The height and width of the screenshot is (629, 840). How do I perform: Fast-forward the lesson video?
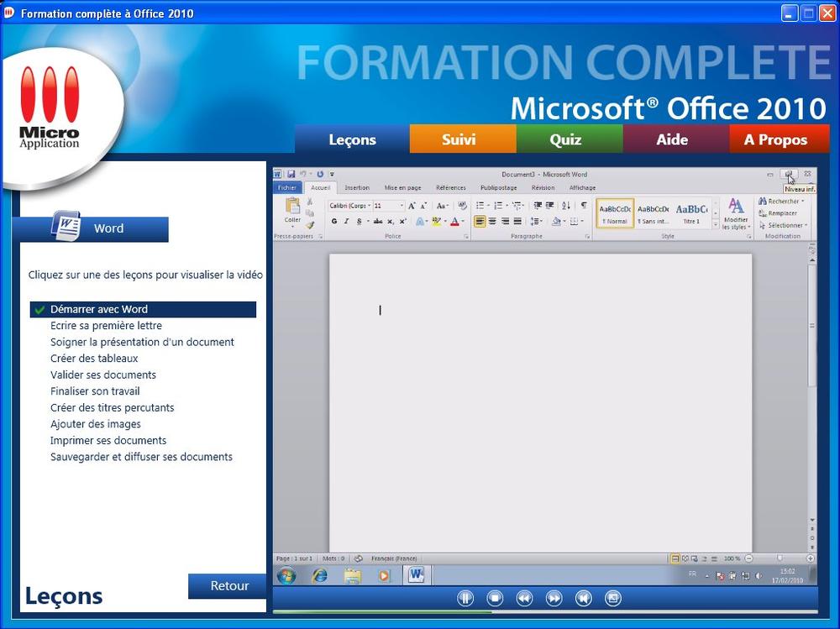pyautogui.click(x=554, y=598)
